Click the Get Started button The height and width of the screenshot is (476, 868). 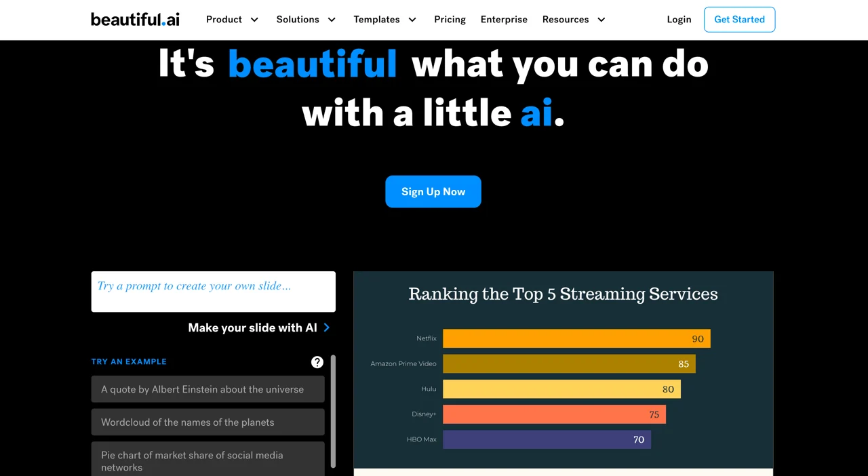point(739,20)
